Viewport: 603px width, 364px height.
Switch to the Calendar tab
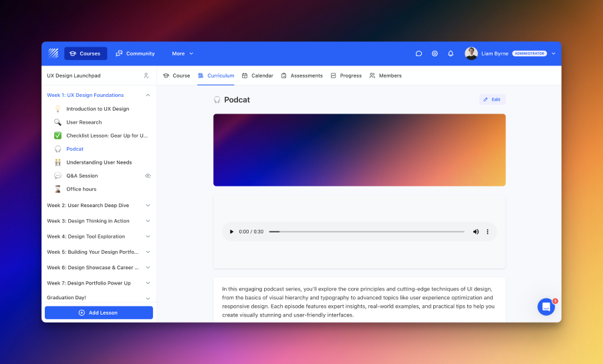click(257, 75)
